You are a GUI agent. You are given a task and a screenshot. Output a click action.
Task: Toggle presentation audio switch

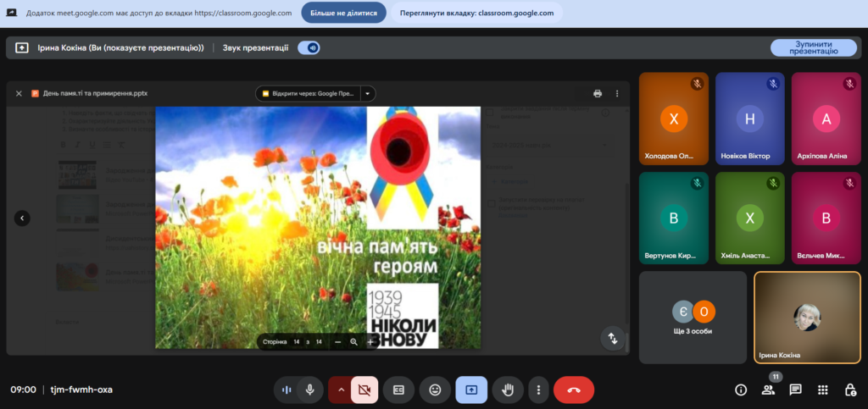coord(309,47)
